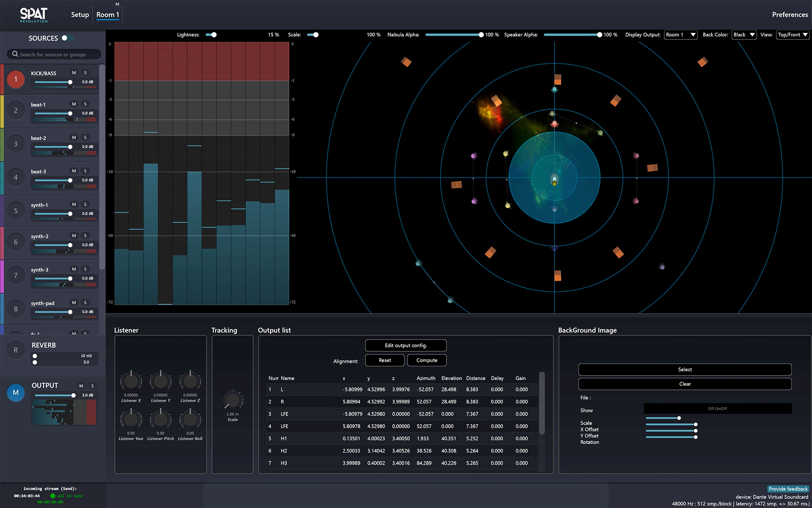812x508 pixels.
Task: Select source number 2 beat-1 circle
Action: [16, 110]
